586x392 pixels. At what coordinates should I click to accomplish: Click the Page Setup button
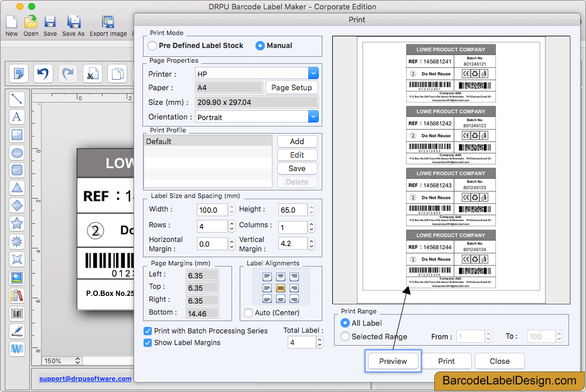click(x=291, y=87)
